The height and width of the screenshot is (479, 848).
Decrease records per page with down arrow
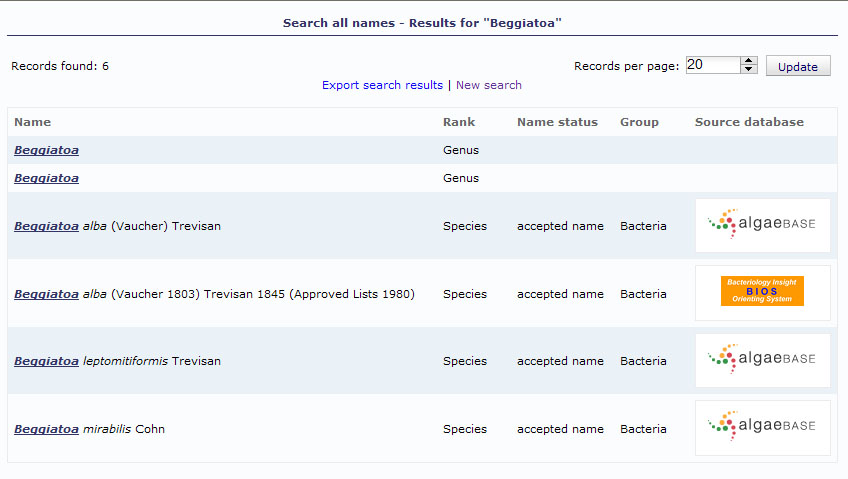(x=749, y=69)
